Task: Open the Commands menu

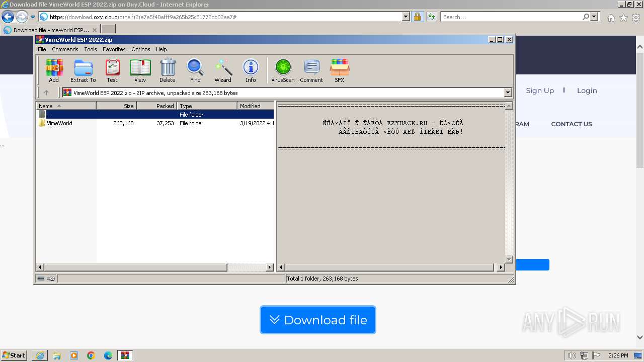Action: (x=65, y=49)
